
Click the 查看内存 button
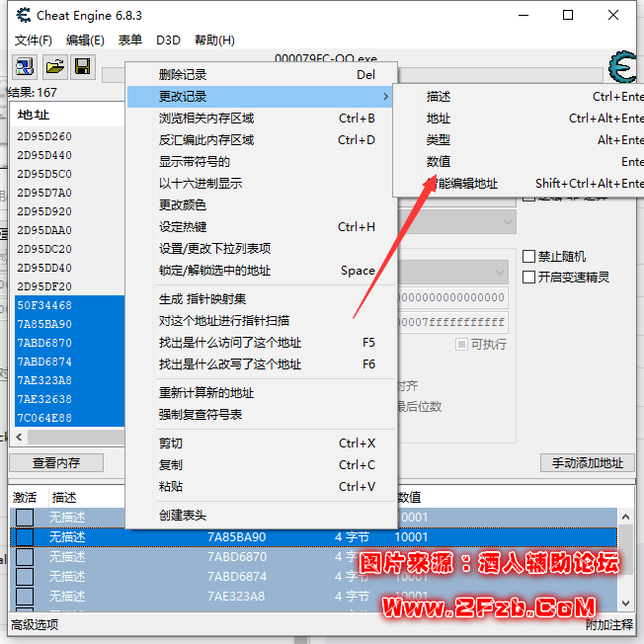pos(56,463)
